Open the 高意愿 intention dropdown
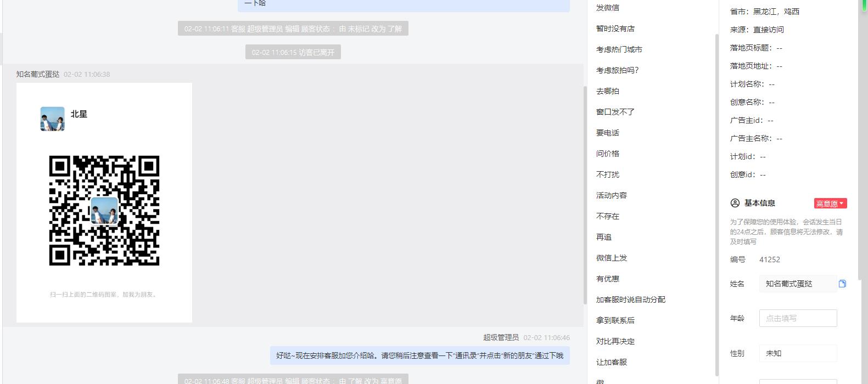 click(x=830, y=204)
